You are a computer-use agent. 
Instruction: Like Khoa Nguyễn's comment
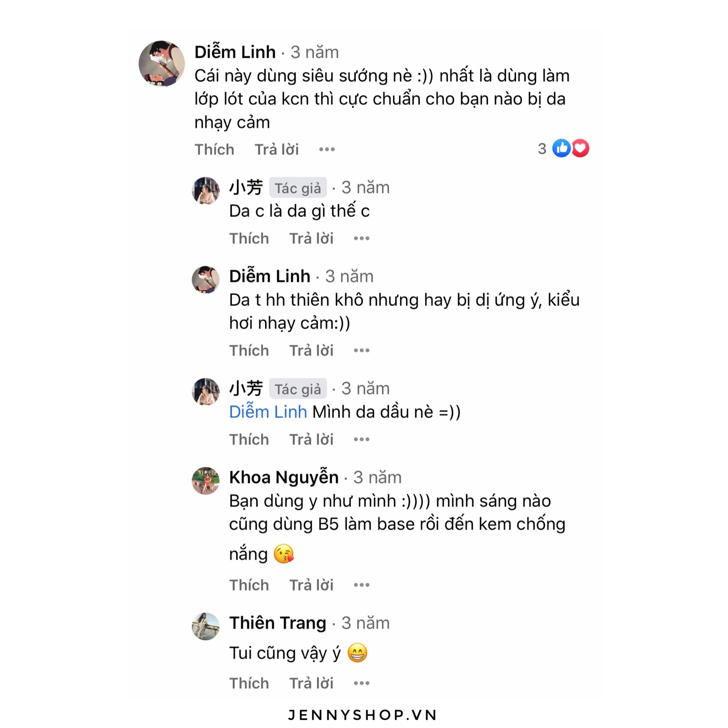pyautogui.click(x=249, y=585)
